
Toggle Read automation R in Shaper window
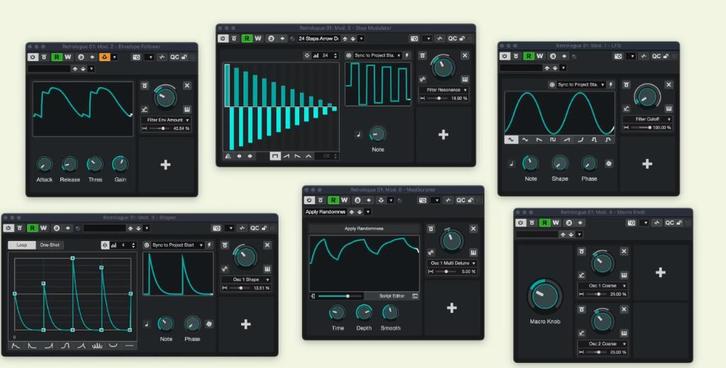click(x=32, y=228)
